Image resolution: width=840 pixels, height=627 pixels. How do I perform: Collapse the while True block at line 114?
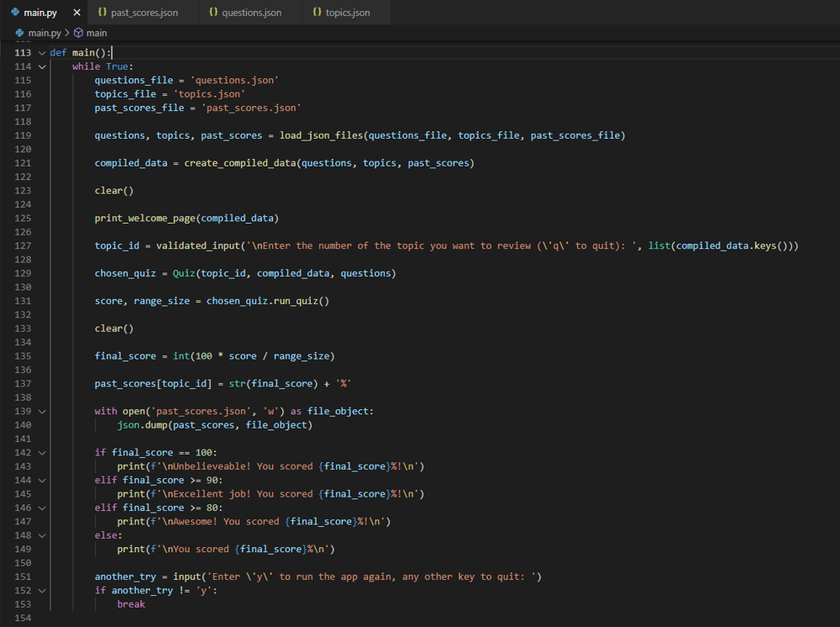[42, 66]
